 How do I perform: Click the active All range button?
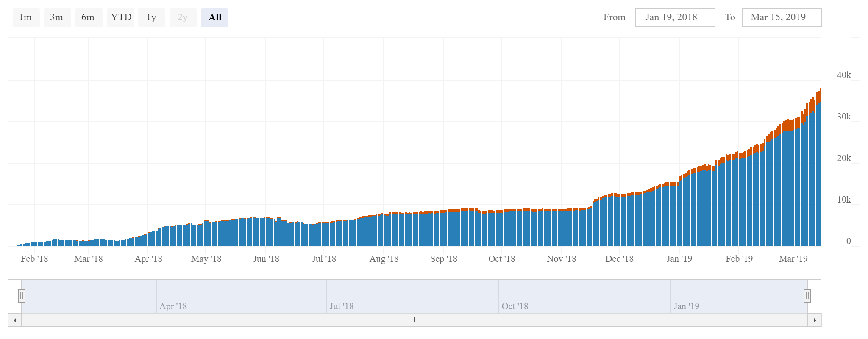215,18
